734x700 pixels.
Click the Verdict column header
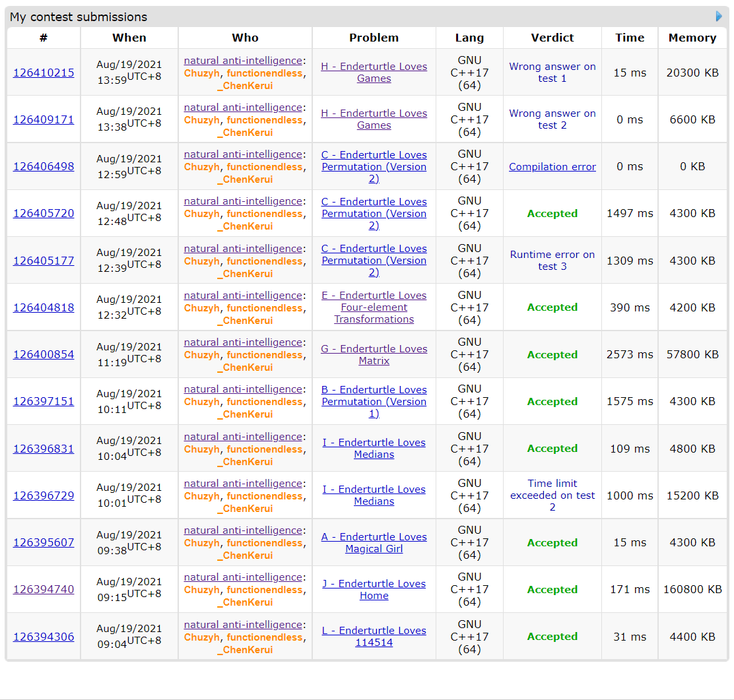click(x=552, y=38)
